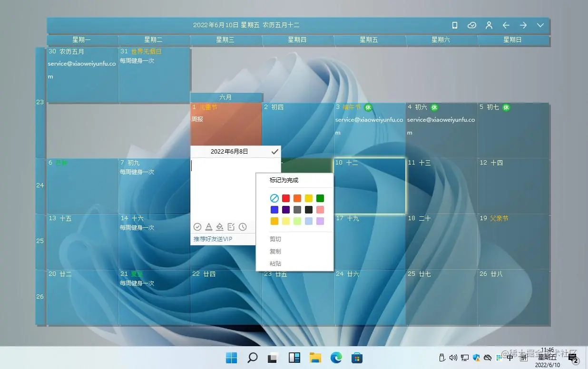Image resolution: width=588 pixels, height=369 pixels.
Task: Open the user account icon
Action: 489,25
